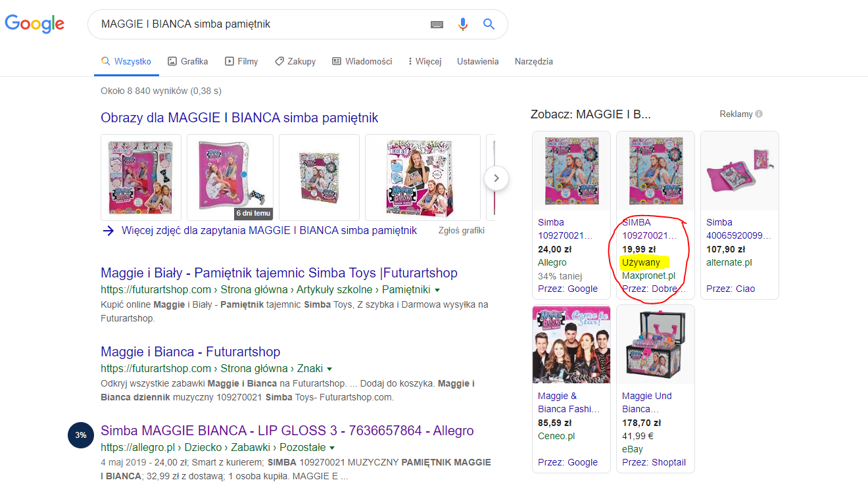Click the Reklamy label

[x=736, y=114]
